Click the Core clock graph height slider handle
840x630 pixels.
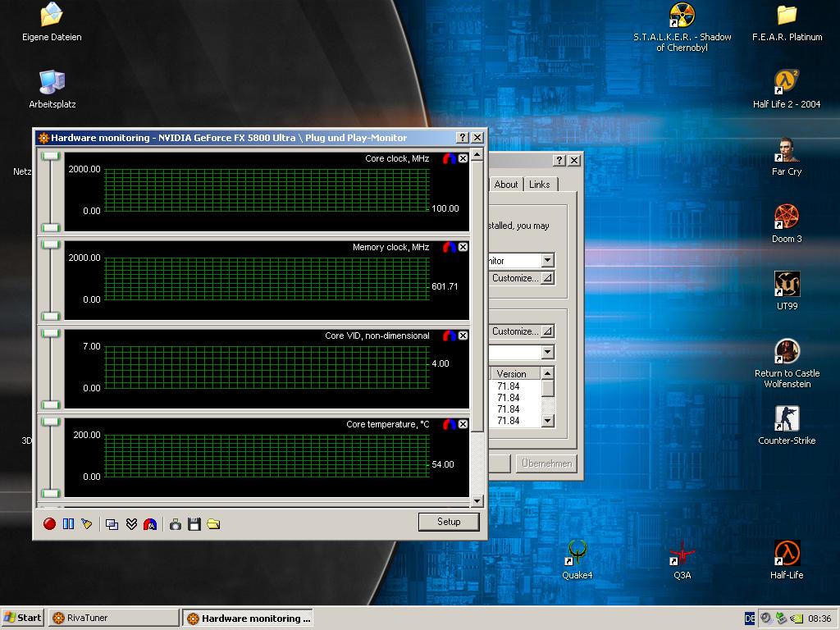[50, 156]
